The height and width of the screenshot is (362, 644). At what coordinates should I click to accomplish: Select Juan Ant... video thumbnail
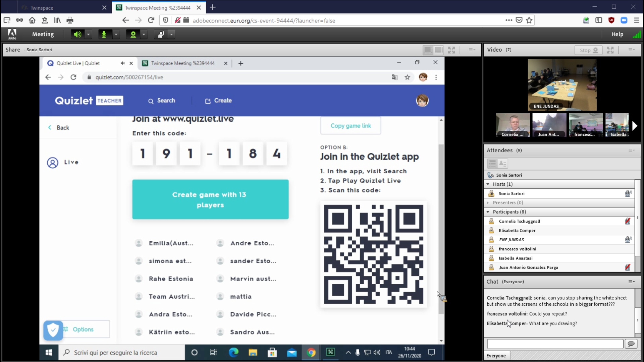[x=549, y=125]
